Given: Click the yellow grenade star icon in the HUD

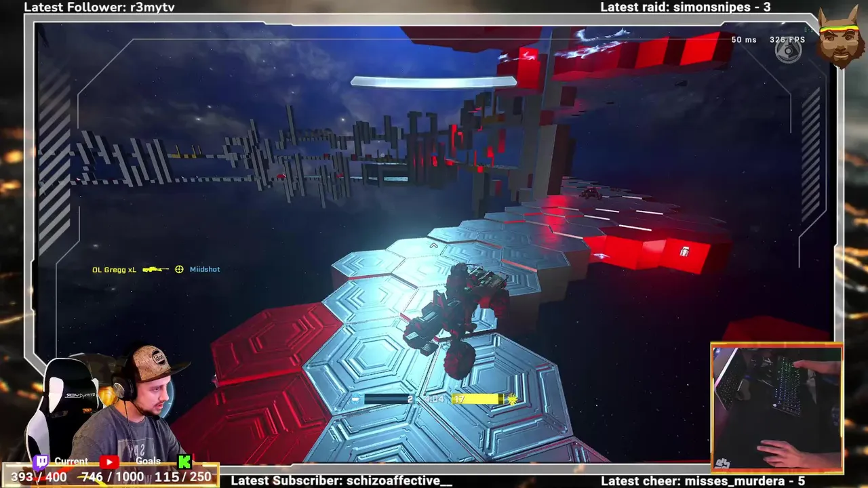Looking at the screenshot, I should pos(512,400).
